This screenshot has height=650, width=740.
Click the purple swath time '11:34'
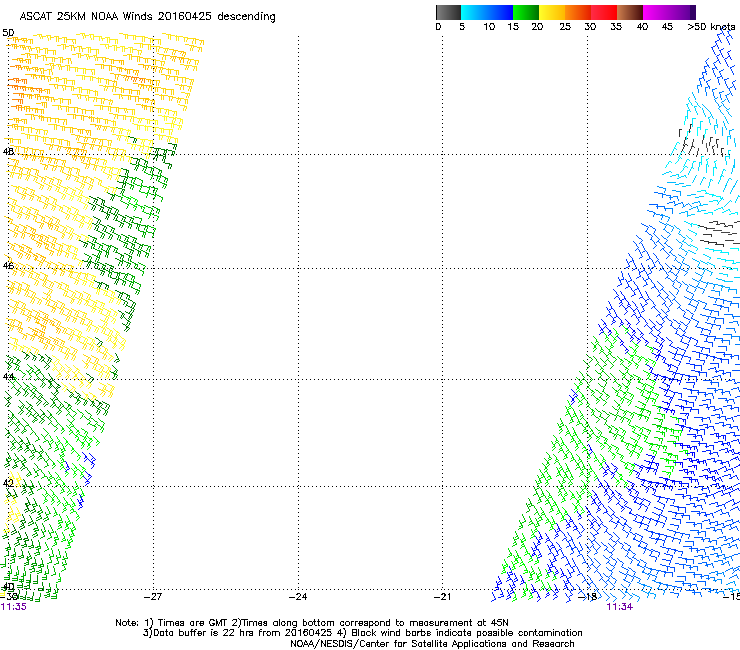pos(620,607)
